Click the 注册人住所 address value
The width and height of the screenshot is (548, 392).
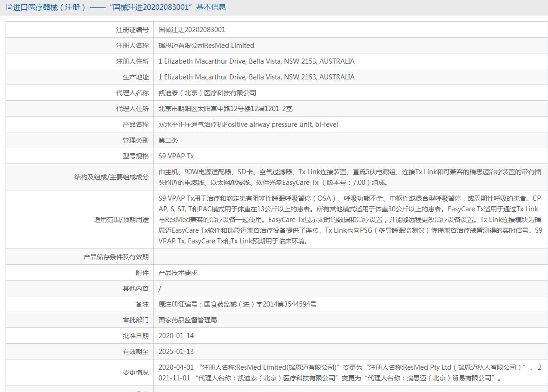[x=256, y=61]
